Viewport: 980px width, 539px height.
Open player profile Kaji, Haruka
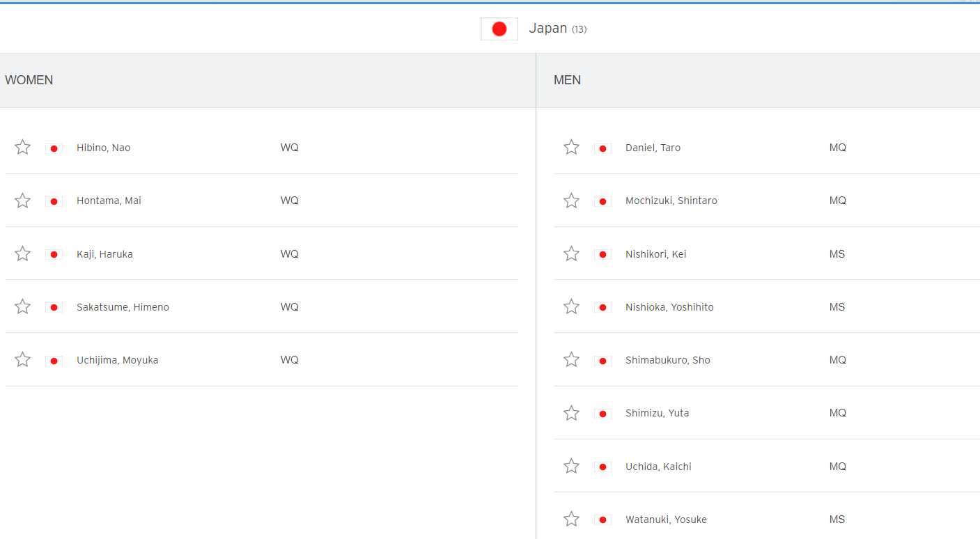(x=104, y=254)
